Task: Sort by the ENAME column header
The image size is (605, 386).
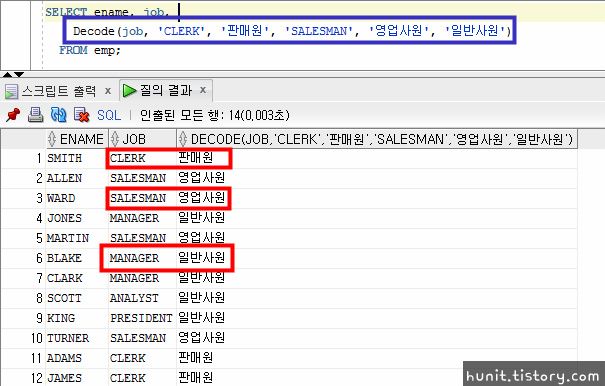Action: click(x=76, y=139)
